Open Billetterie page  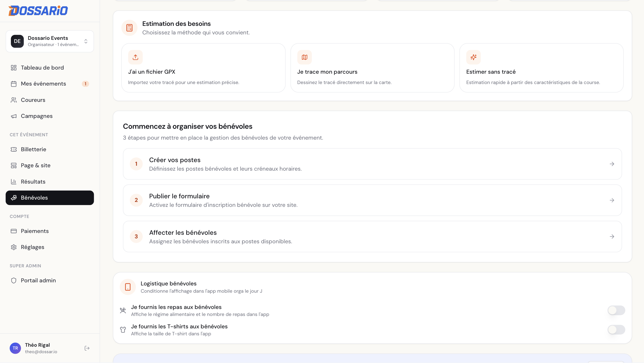tap(50, 149)
